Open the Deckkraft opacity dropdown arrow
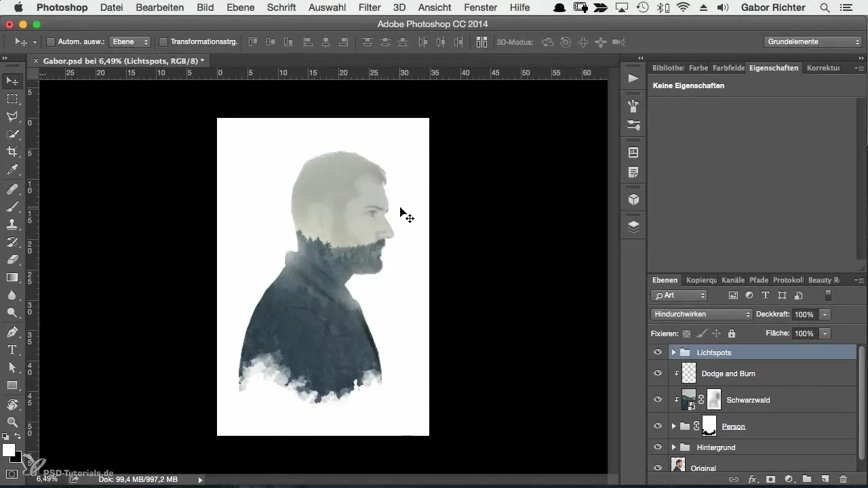868x488 pixels. tap(825, 314)
